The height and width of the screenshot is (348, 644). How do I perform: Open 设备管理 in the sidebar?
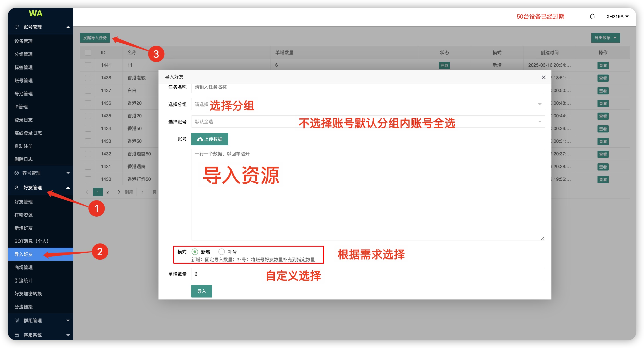coord(24,41)
